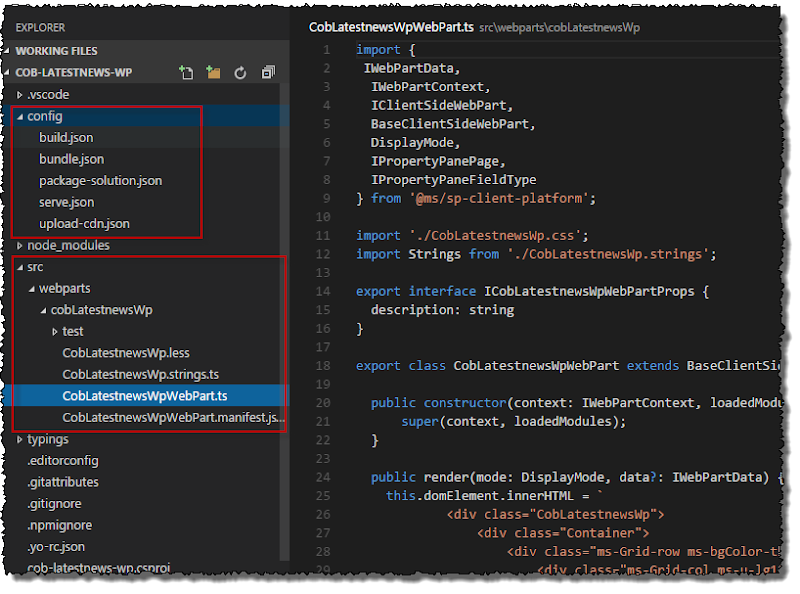800x594 pixels.
Task: Open .gitignore file
Action: pyautogui.click(x=54, y=504)
